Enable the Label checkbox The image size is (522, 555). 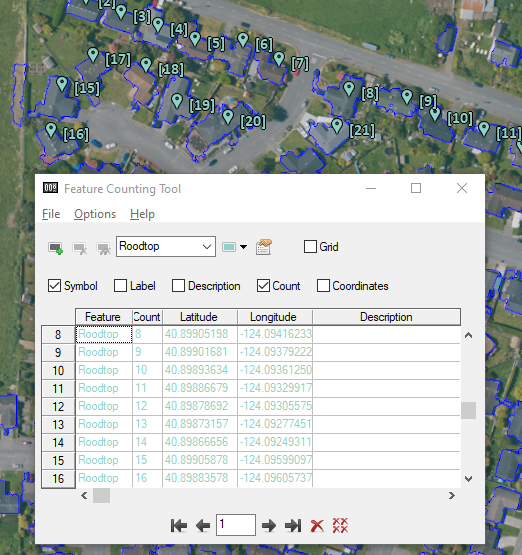coord(120,286)
